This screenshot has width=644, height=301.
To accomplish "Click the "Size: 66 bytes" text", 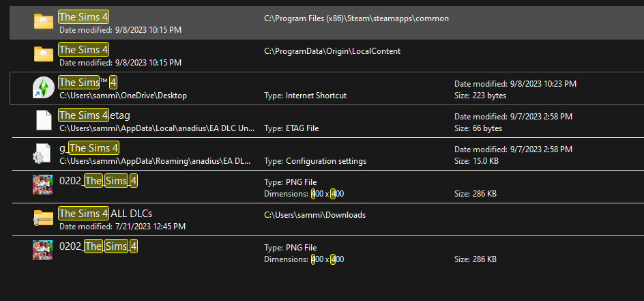I will click(477, 128).
